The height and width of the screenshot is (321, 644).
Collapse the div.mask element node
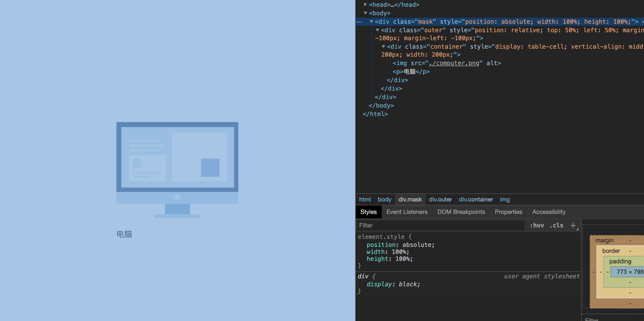(371, 22)
